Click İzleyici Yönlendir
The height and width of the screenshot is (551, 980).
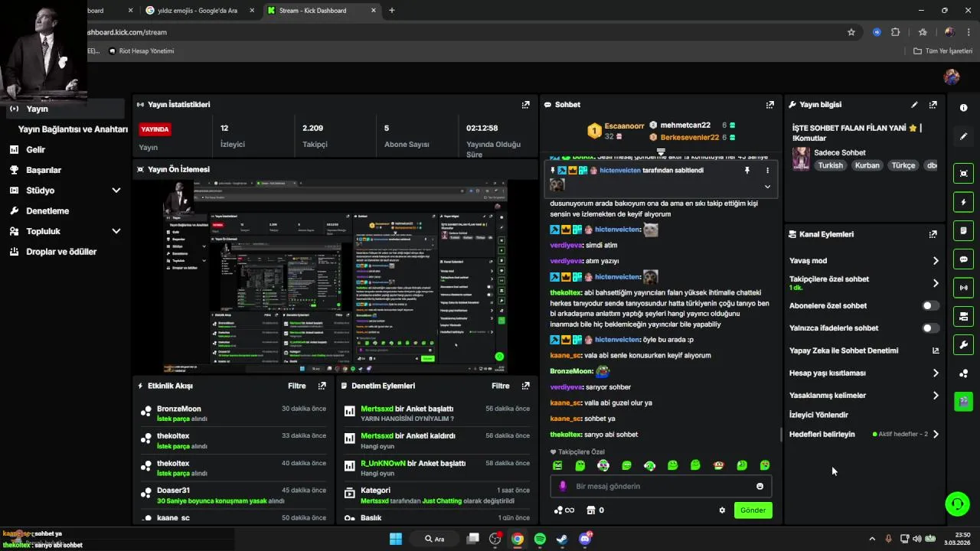tap(818, 415)
